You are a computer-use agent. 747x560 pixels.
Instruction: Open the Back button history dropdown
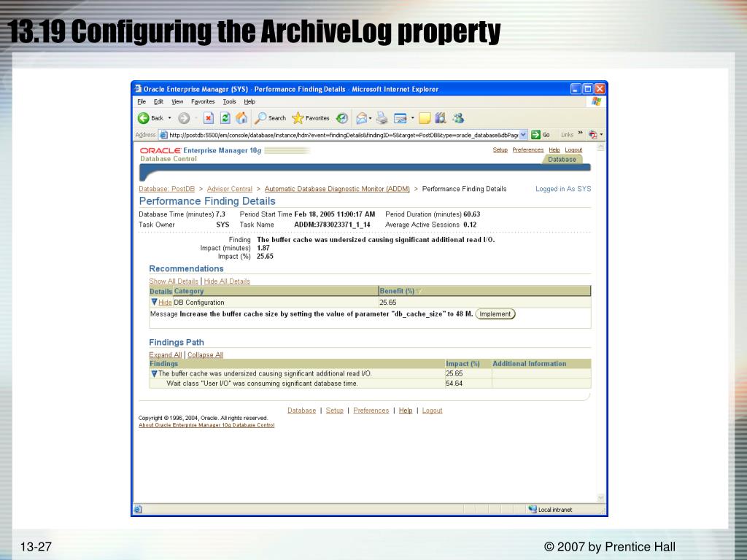(169, 118)
